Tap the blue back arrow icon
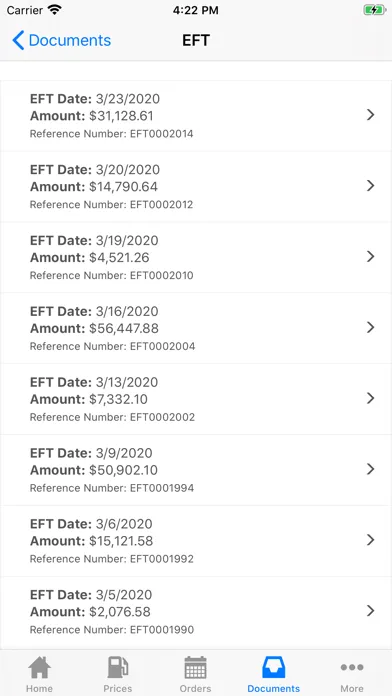The width and height of the screenshot is (392, 696). 18,40
